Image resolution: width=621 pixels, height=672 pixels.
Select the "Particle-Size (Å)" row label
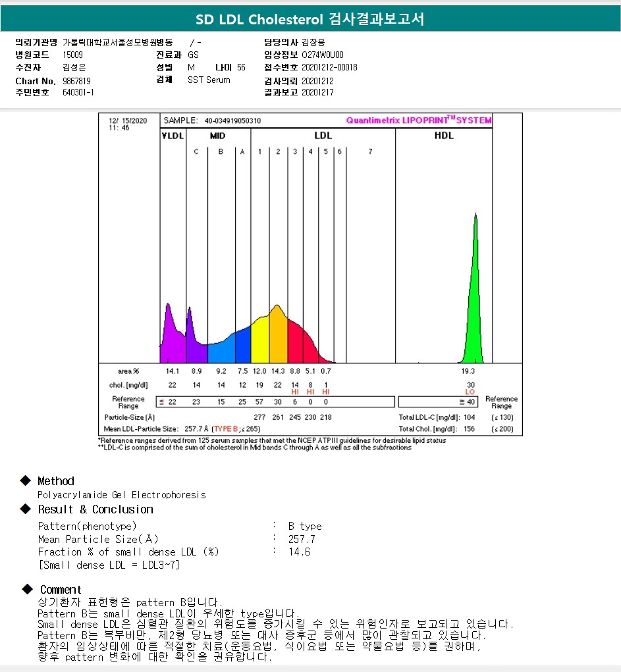tap(130, 417)
